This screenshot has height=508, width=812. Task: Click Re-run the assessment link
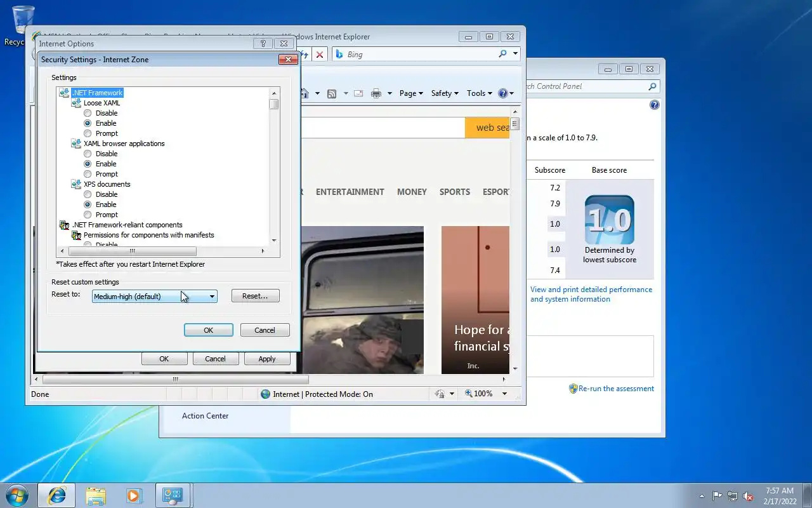click(x=616, y=389)
